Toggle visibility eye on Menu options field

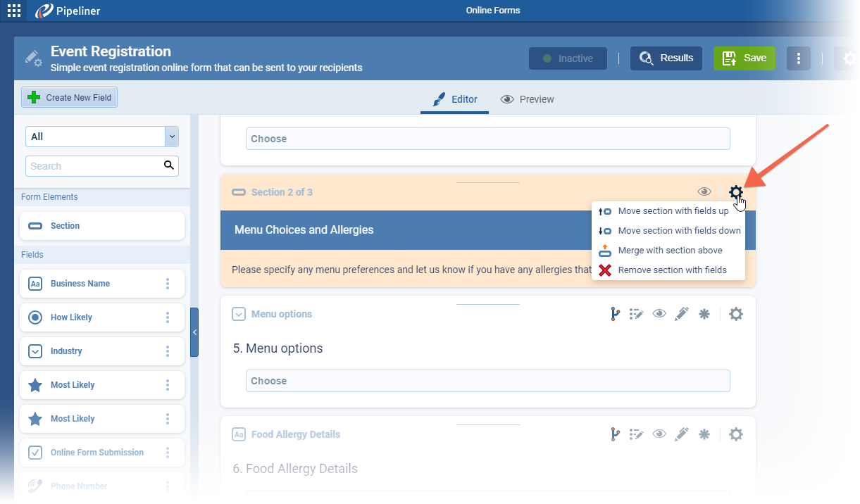[659, 315]
